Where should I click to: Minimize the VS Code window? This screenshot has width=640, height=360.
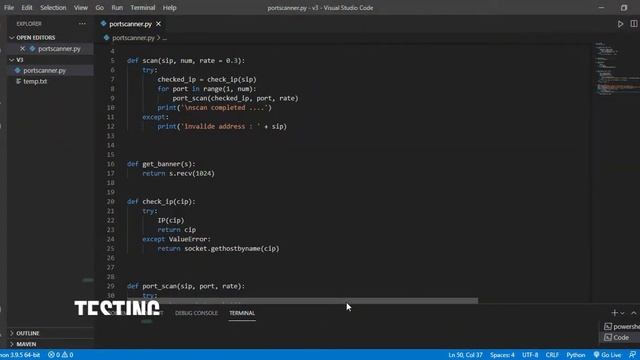point(601,8)
